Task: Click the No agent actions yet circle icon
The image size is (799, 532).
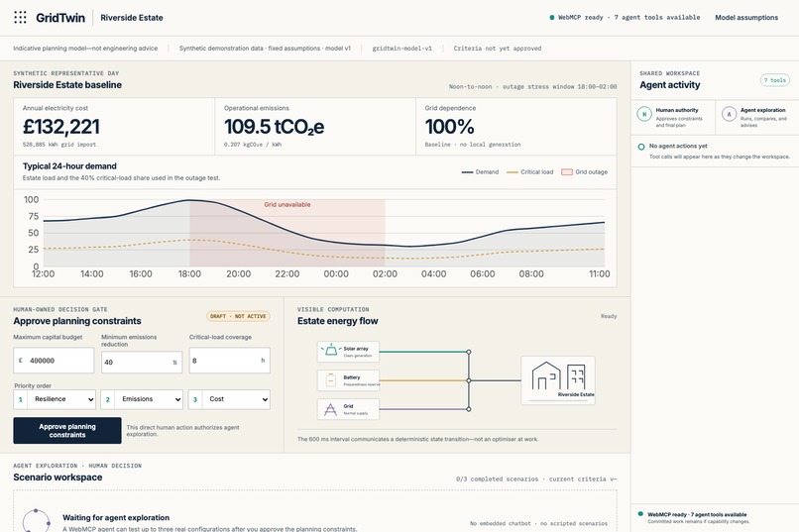Action: 641,147
